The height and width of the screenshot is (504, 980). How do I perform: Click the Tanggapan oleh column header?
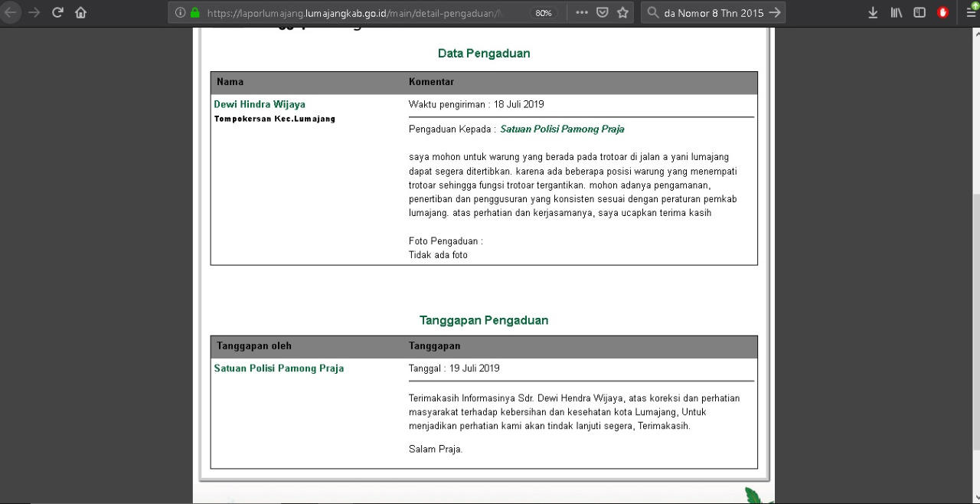pyautogui.click(x=254, y=346)
